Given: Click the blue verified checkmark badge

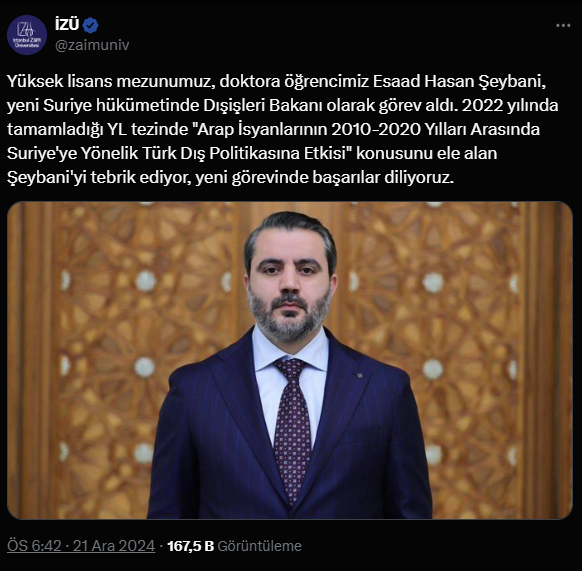Looking at the screenshot, I should pyautogui.click(x=90, y=25).
